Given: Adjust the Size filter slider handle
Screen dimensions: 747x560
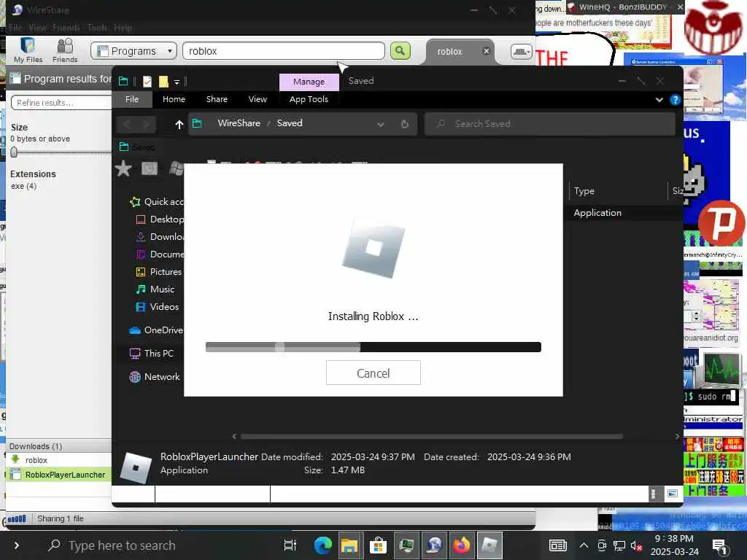Looking at the screenshot, I should coord(14,152).
